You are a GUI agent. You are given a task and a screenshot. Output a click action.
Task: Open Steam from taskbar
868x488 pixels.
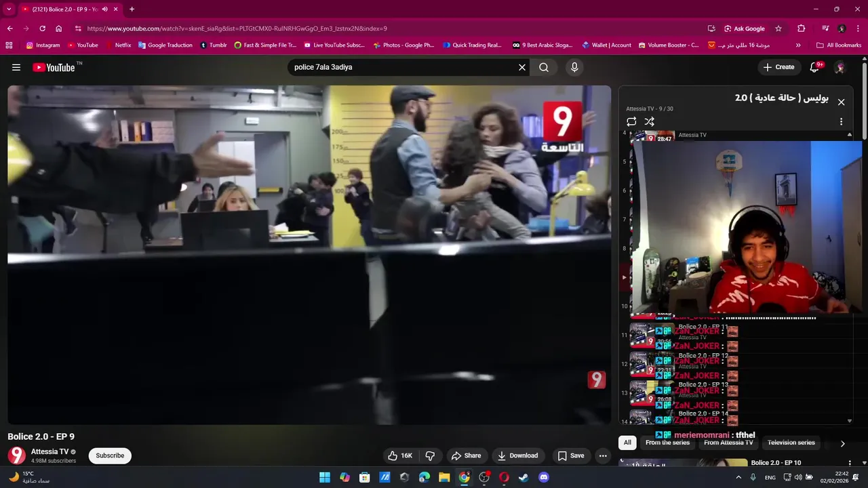click(x=524, y=477)
